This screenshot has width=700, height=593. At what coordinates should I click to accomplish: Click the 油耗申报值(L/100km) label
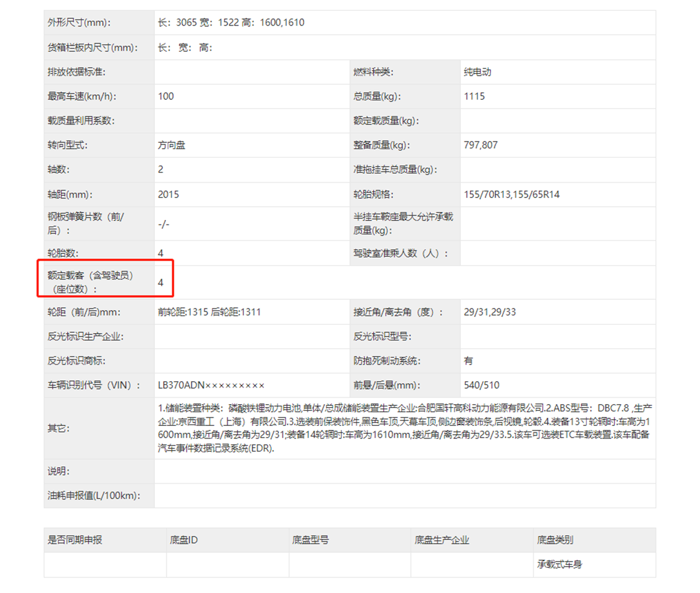click(x=94, y=496)
